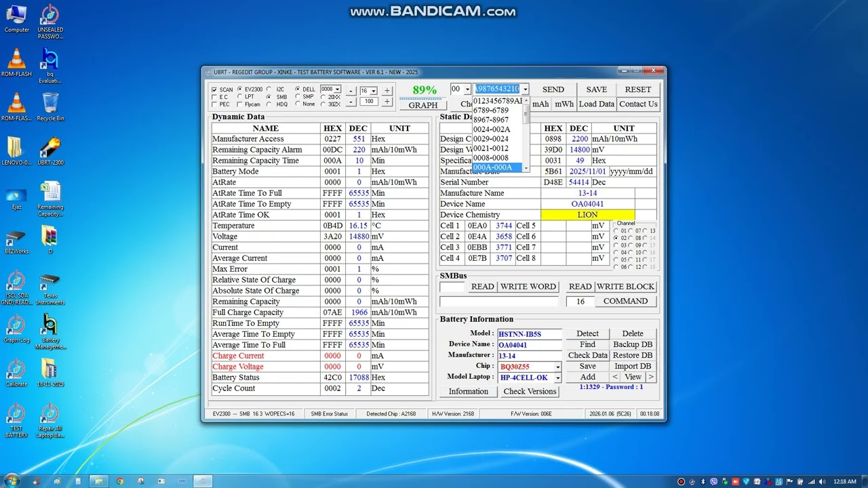Select channel 02 radio button
The width and height of the screenshot is (868, 488).
point(616,239)
